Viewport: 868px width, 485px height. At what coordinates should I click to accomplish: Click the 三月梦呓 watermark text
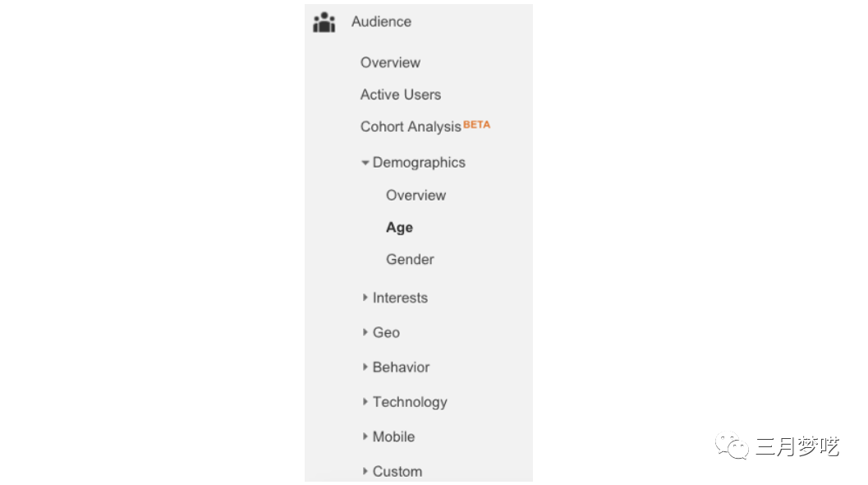tap(797, 446)
